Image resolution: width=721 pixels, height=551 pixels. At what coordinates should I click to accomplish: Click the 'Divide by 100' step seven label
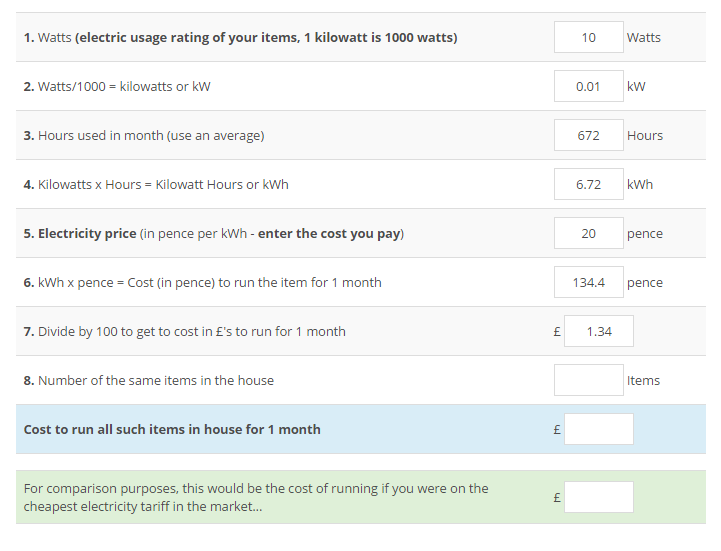pyautogui.click(x=184, y=332)
